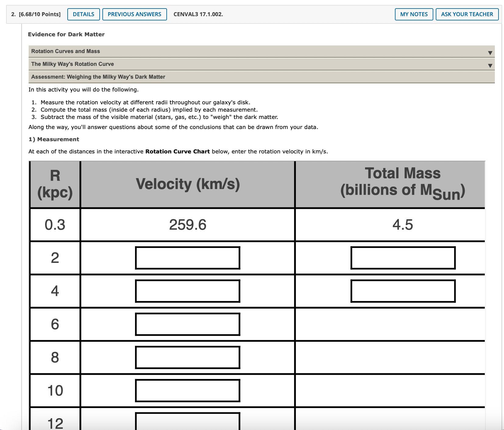Image resolution: width=504 pixels, height=430 pixels.
Task: Click the Evidence for Dark Matter heading
Action: coord(66,34)
